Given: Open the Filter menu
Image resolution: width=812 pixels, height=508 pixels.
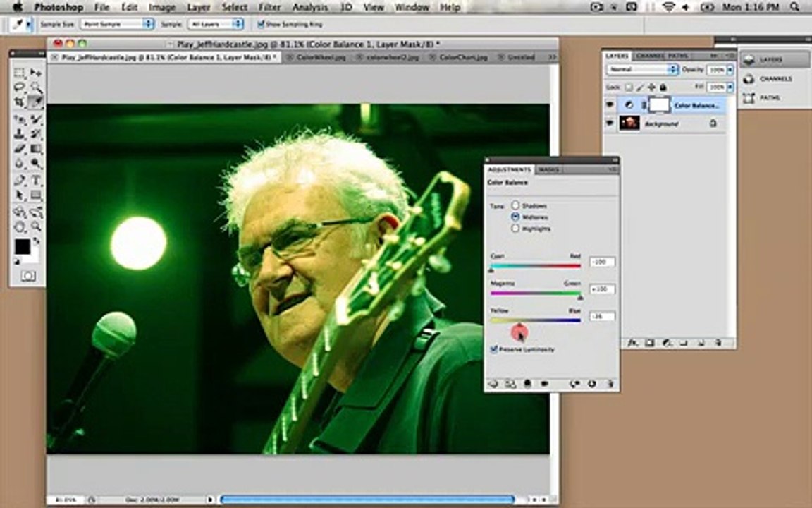Looking at the screenshot, I should (269, 7).
